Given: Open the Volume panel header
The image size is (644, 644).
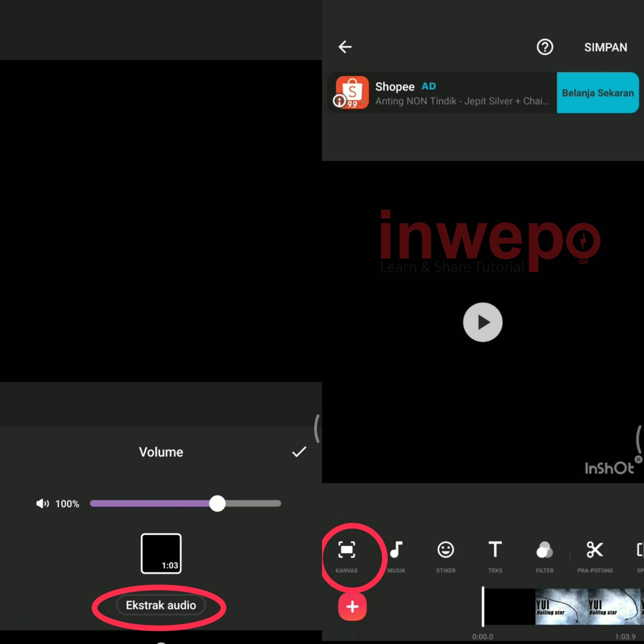Looking at the screenshot, I should click(x=161, y=452).
